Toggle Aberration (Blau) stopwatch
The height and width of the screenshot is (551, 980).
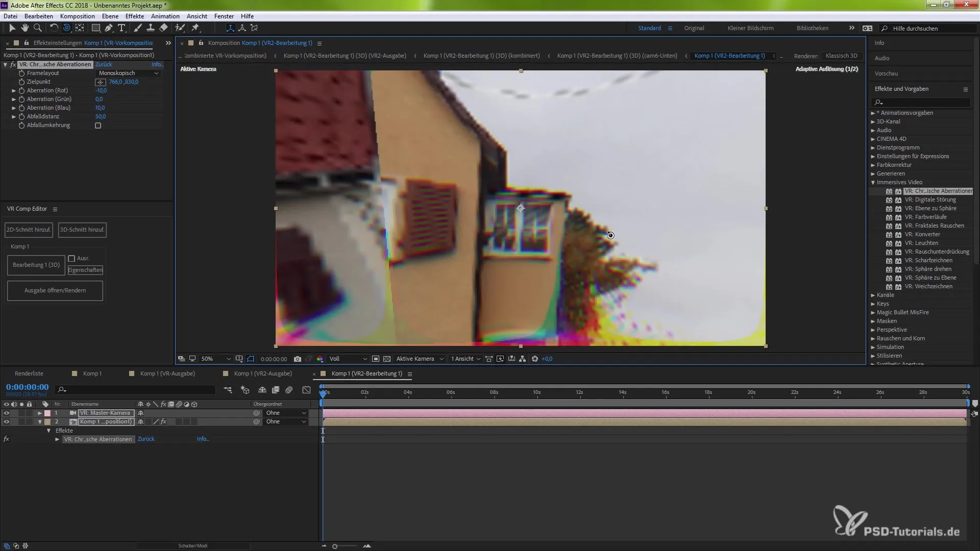coord(21,108)
